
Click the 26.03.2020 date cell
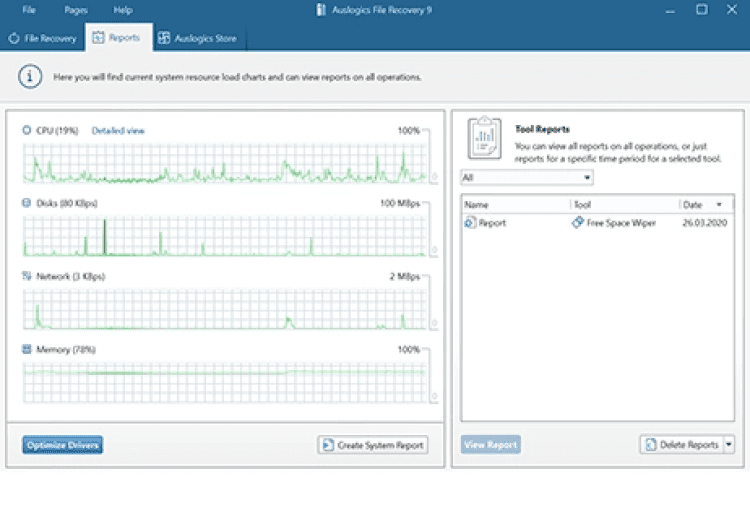point(705,223)
